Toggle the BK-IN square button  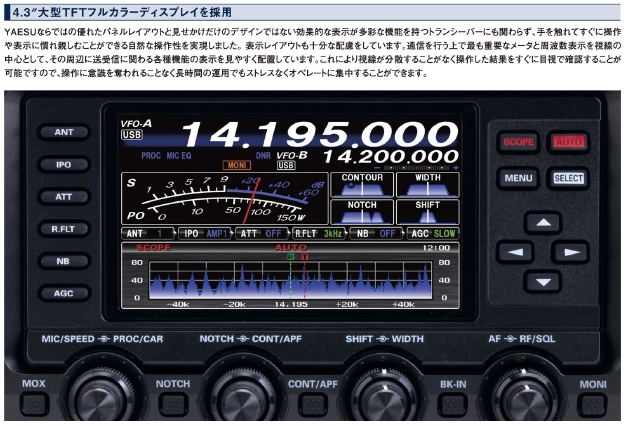[x=453, y=404]
